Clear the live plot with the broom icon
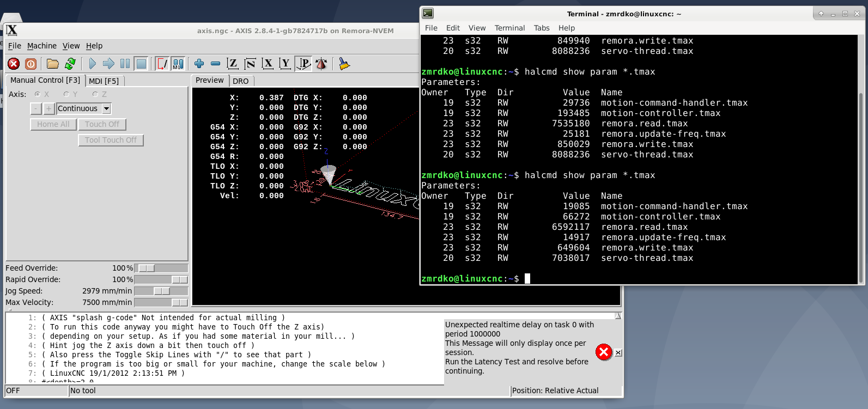 point(344,64)
